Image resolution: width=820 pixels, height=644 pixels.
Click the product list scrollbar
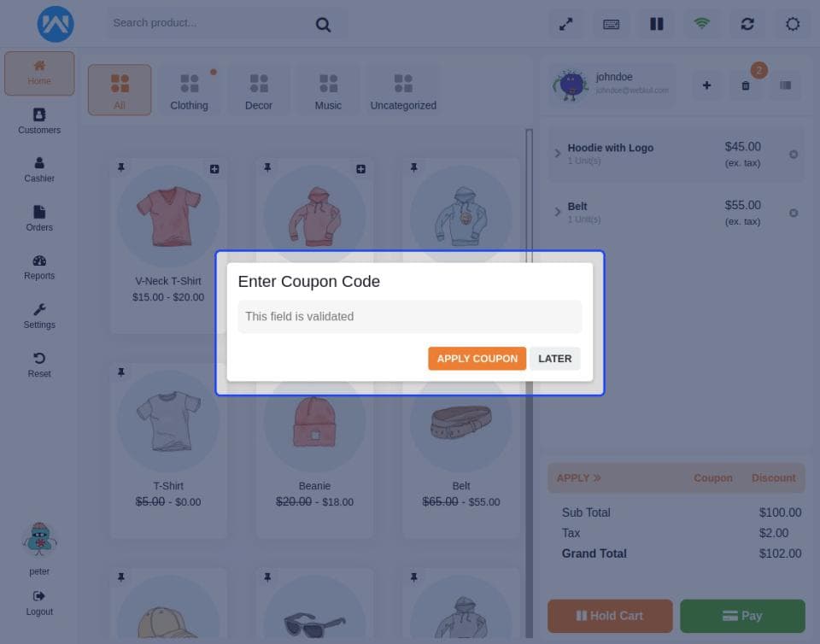530,383
